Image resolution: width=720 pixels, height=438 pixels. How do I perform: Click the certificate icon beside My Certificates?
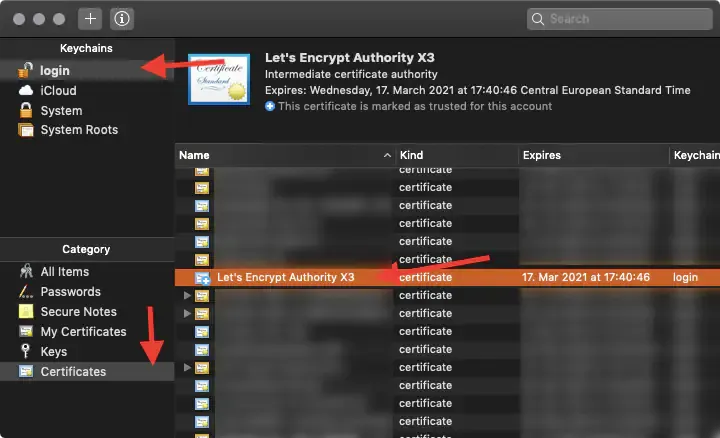(x=26, y=331)
